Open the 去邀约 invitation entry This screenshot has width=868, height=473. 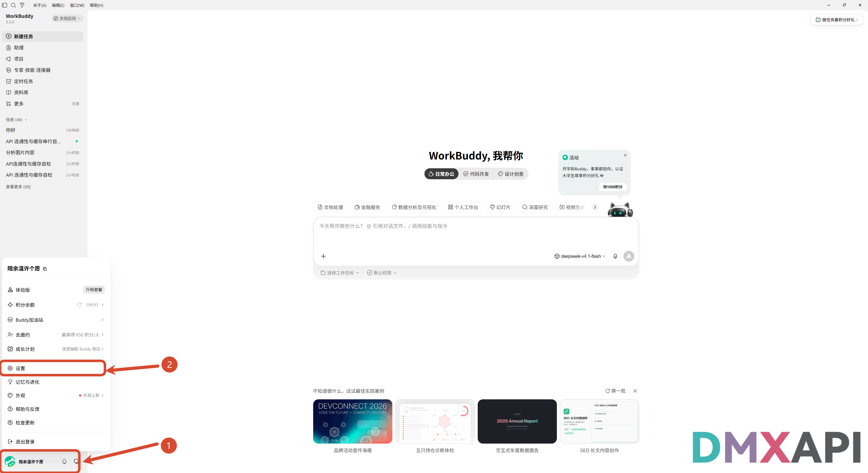point(56,335)
